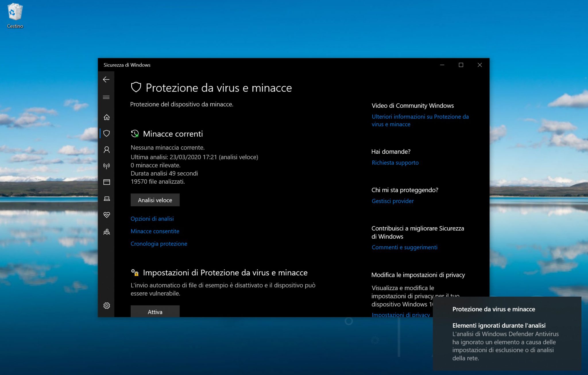Viewport: 588px width, 375px height.
Task: Click 'Durata analisi 49 secondi' text
Action: (x=164, y=173)
